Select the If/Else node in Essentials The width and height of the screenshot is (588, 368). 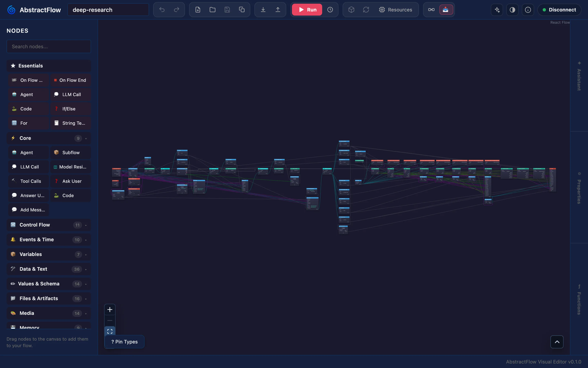point(71,109)
